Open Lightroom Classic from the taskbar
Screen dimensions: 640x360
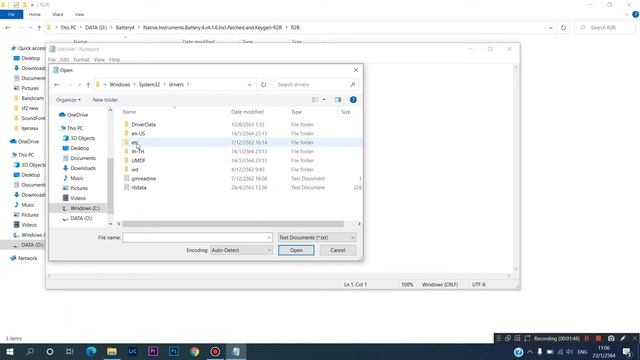pyautogui.click(x=132, y=351)
